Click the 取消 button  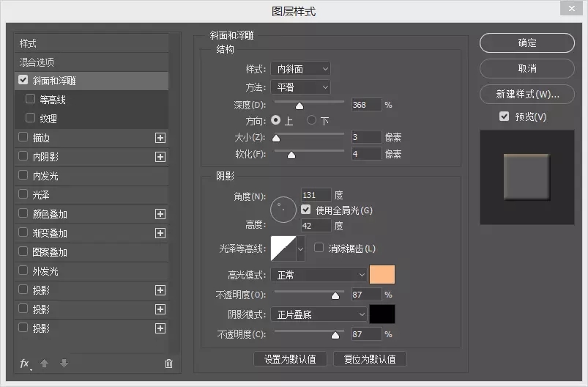point(527,68)
